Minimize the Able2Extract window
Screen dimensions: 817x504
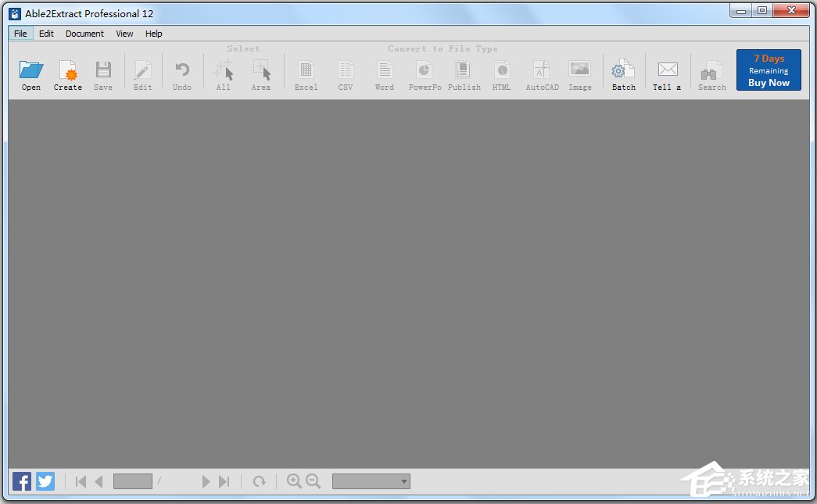click(x=741, y=10)
